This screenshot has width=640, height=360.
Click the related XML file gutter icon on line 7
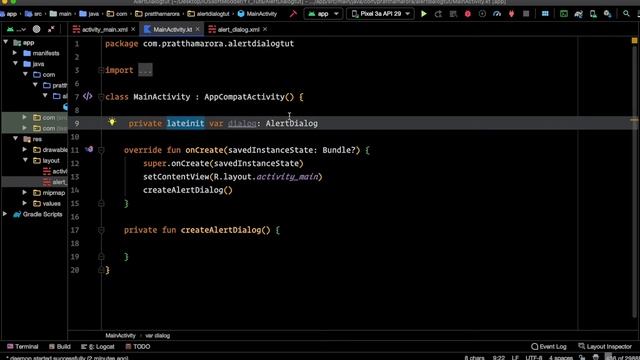[x=87, y=96]
